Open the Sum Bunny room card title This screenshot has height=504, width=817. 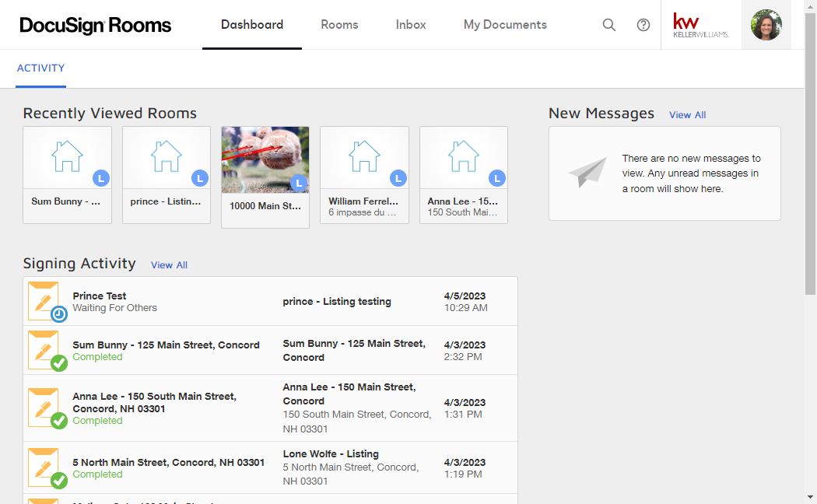pos(65,201)
